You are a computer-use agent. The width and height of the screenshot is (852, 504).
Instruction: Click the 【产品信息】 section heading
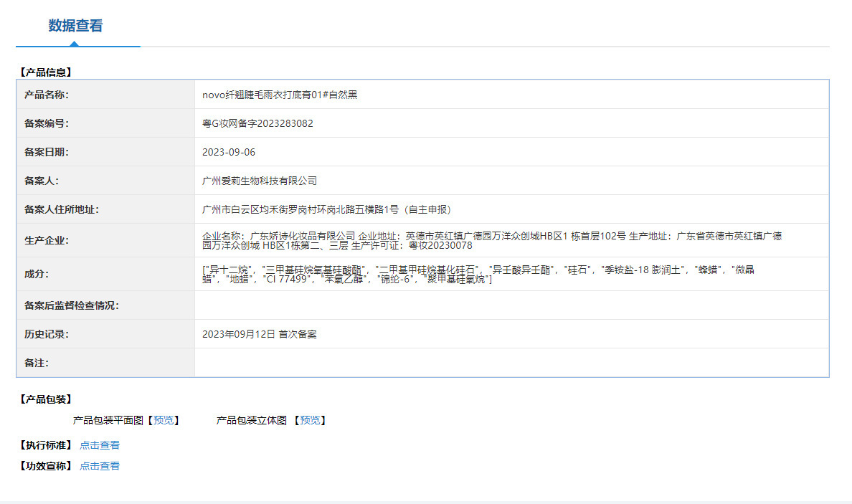(46, 72)
